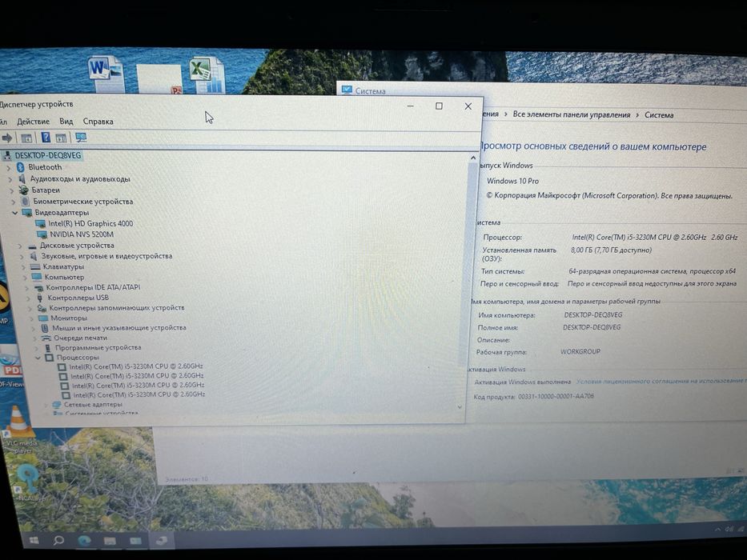
Task: Click the scan for hardware changes monitor icon
Action: [x=81, y=138]
